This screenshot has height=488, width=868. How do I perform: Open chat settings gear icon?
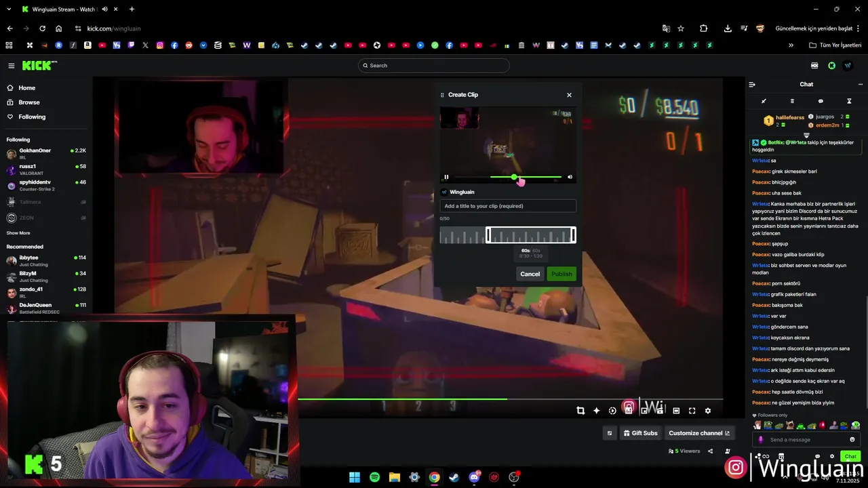click(x=832, y=457)
